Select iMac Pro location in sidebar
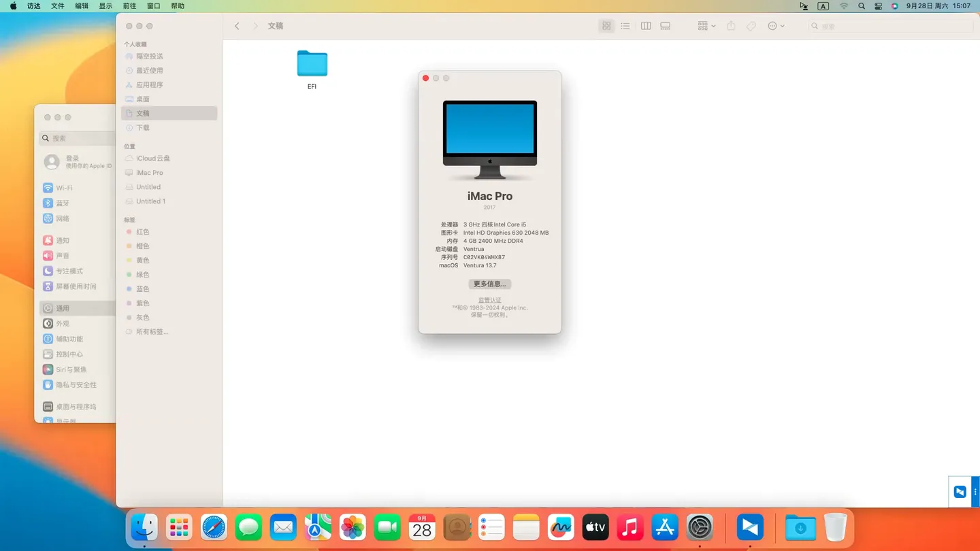 coord(169,173)
